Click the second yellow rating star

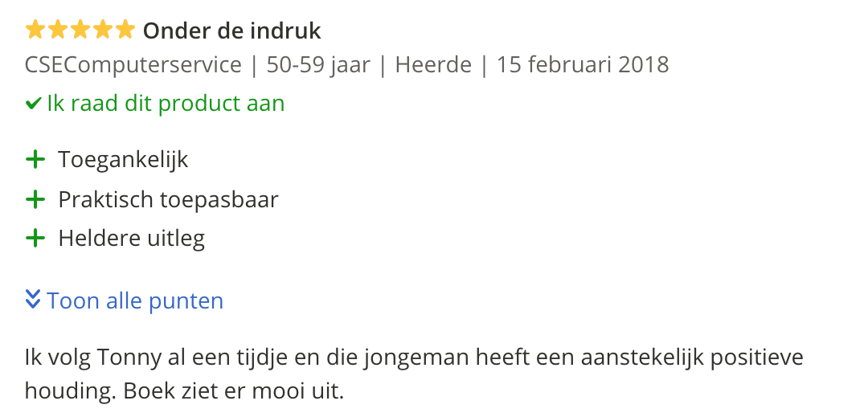pos(58,31)
